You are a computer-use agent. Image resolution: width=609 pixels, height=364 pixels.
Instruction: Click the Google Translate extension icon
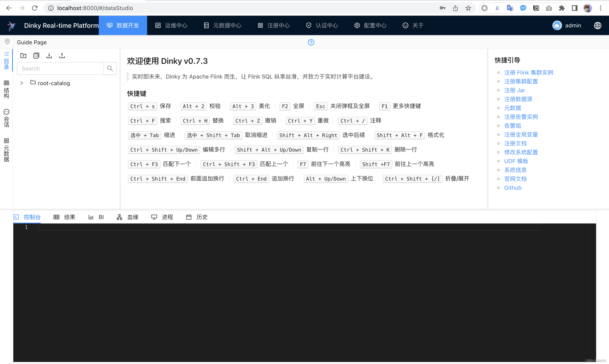(510, 8)
